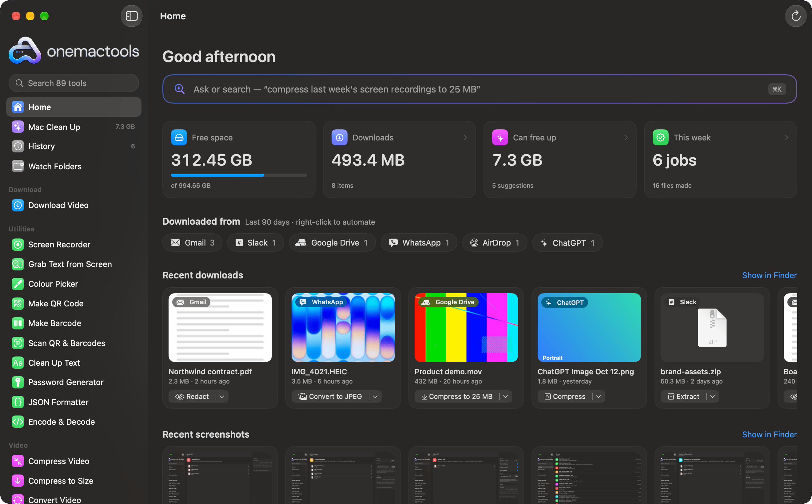
Task: Open the Screen Recorder tool icon
Action: [18, 245]
